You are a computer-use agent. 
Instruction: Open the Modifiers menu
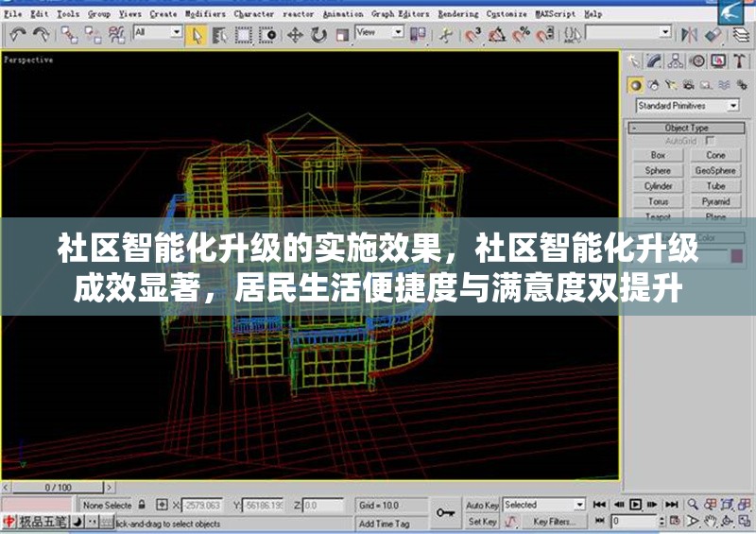(204, 14)
